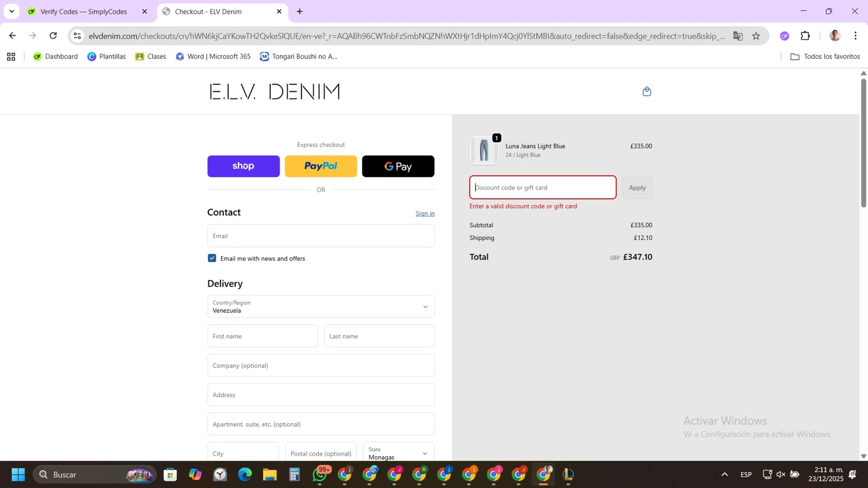The image size is (868, 488).
Task: Open the shopping bag cart icon
Action: (647, 91)
